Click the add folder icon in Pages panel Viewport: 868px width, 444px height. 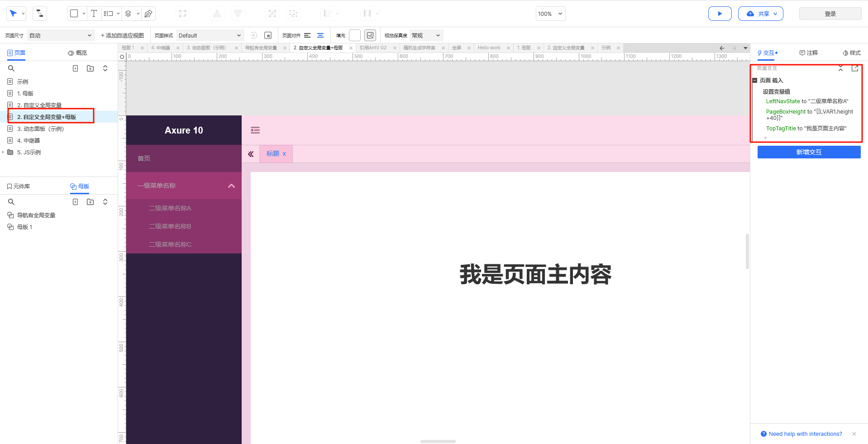tap(91, 68)
